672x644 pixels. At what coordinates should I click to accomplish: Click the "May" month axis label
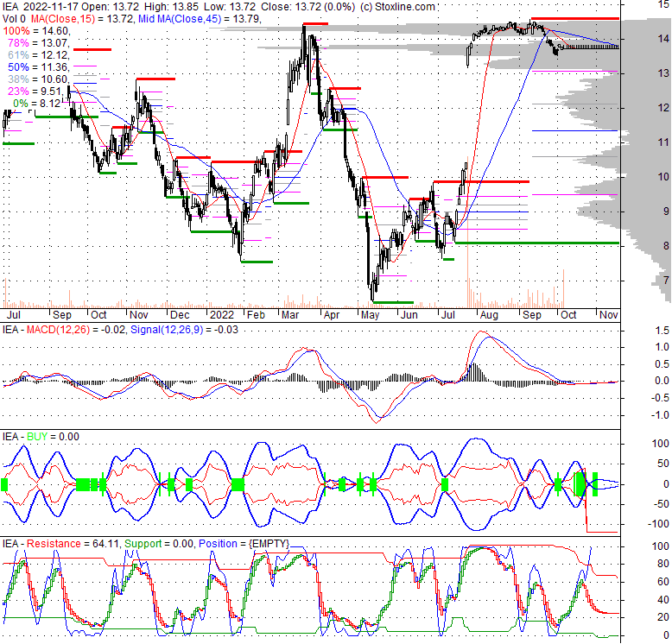coord(370,315)
